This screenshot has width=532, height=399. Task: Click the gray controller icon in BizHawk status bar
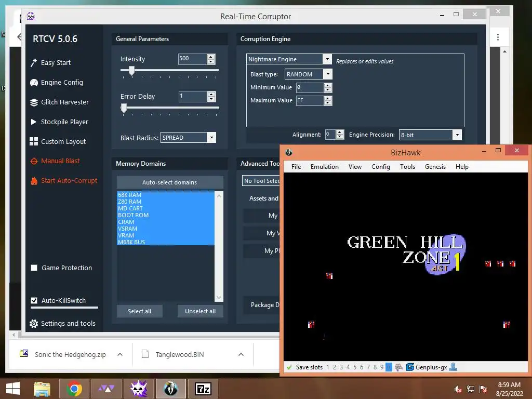click(x=399, y=367)
